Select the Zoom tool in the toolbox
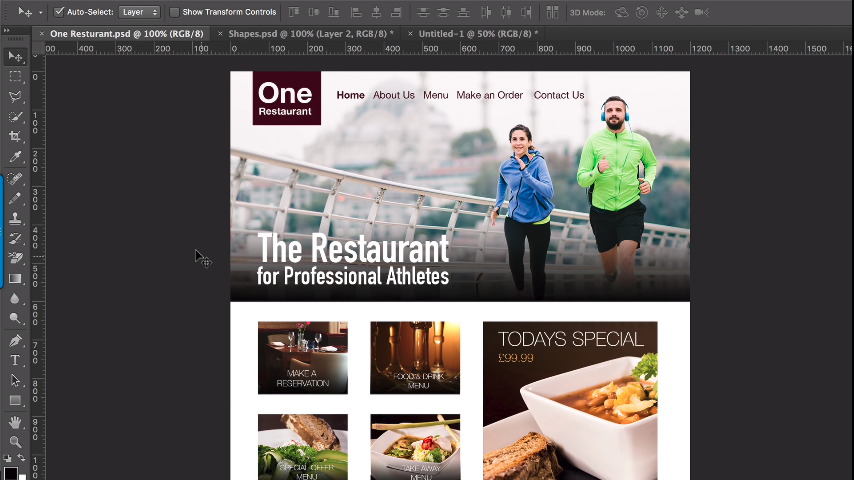 pyautogui.click(x=15, y=441)
